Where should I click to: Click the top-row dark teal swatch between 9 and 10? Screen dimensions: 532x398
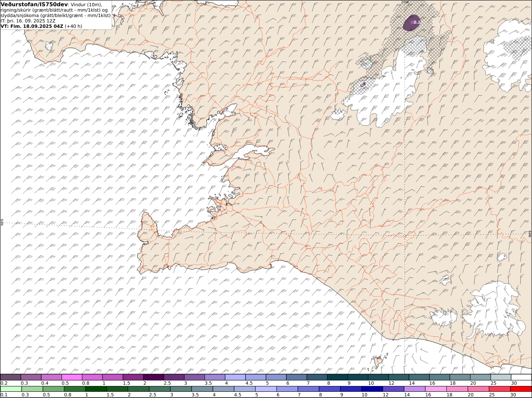[358, 377]
